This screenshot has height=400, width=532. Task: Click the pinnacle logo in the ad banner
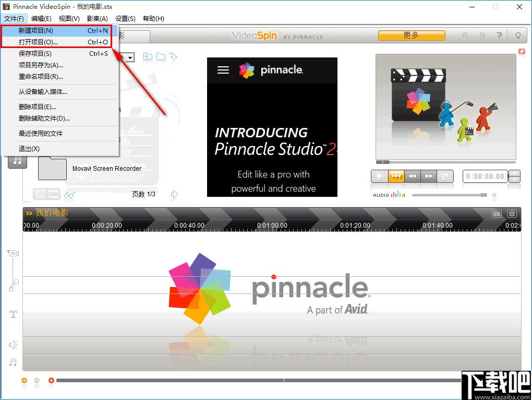(271, 70)
